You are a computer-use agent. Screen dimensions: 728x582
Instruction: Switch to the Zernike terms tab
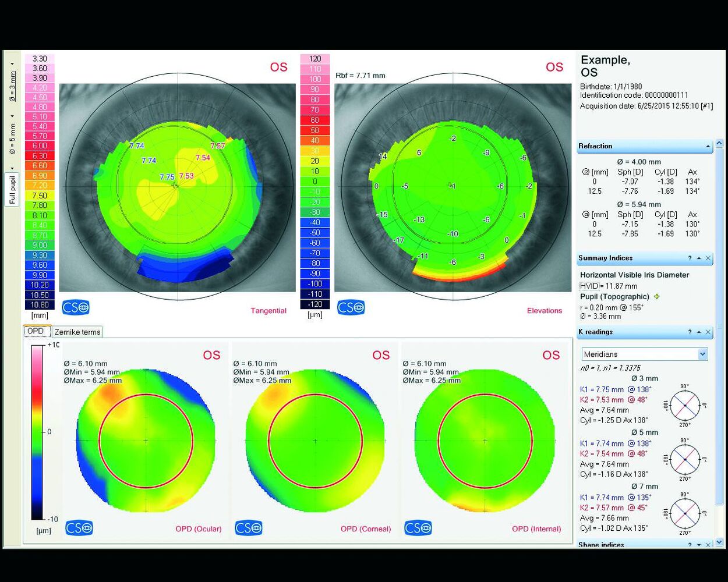[77, 332]
